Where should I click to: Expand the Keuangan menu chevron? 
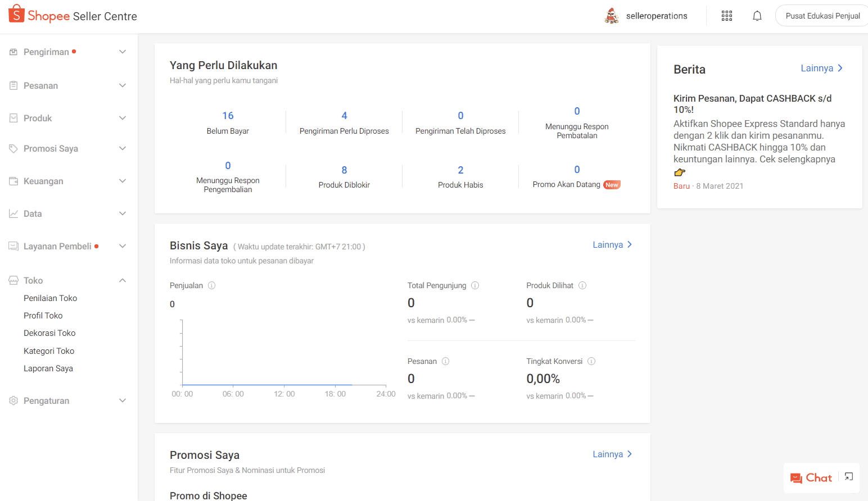[123, 181]
